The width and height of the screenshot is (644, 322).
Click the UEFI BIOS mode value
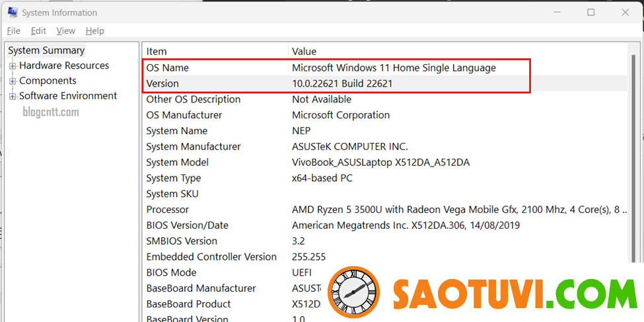302,272
